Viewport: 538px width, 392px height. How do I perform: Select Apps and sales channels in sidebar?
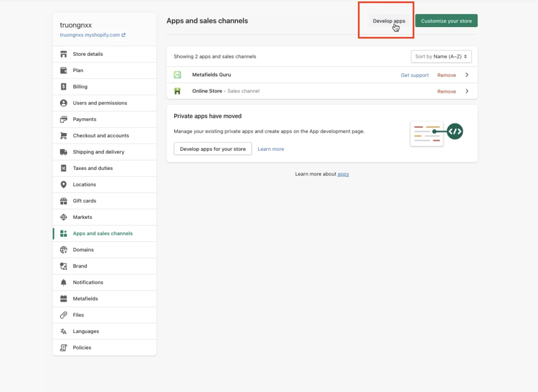click(x=103, y=233)
